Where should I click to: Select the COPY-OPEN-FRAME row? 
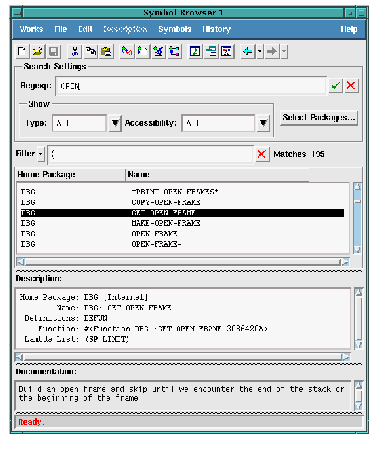pos(182,202)
